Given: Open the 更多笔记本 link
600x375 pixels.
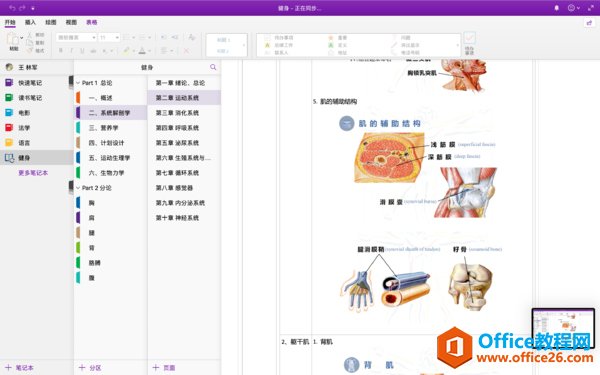Looking at the screenshot, I should pos(33,173).
